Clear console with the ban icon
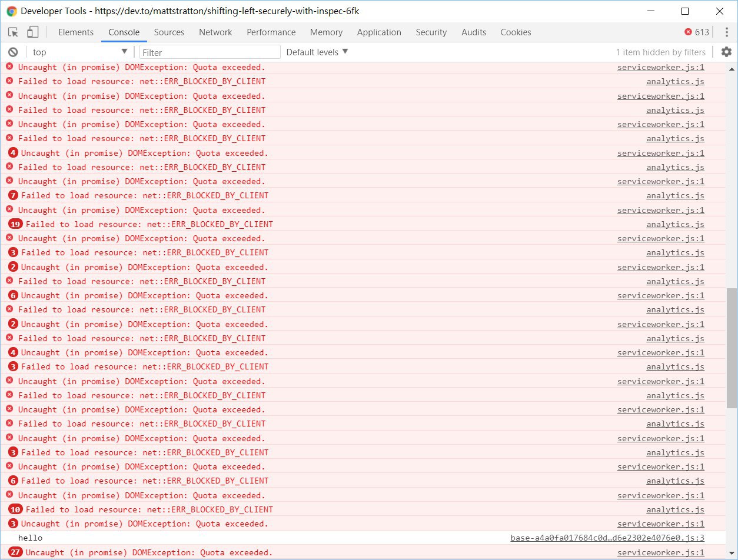 click(13, 52)
